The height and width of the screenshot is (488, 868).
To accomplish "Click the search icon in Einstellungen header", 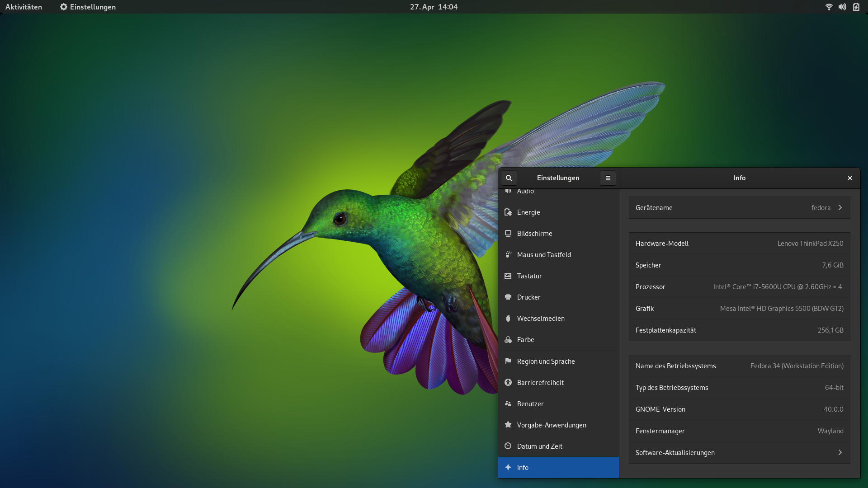I will (x=509, y=178).
